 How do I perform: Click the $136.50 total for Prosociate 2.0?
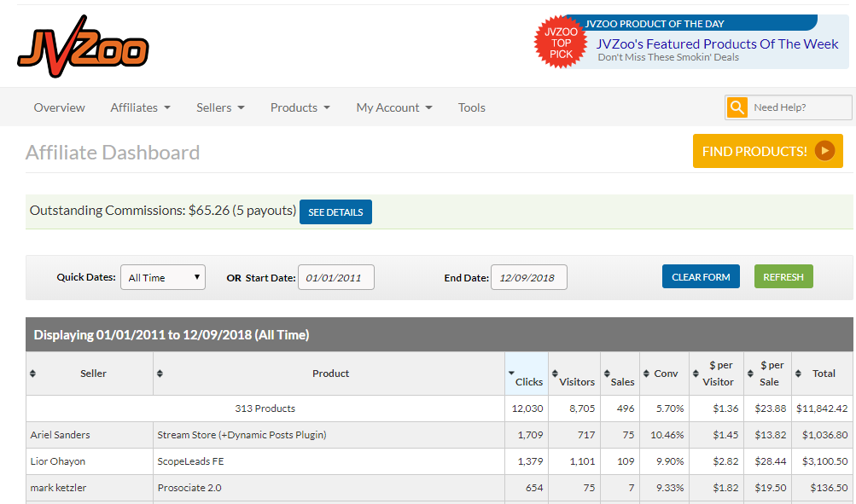tap(829, 488)
